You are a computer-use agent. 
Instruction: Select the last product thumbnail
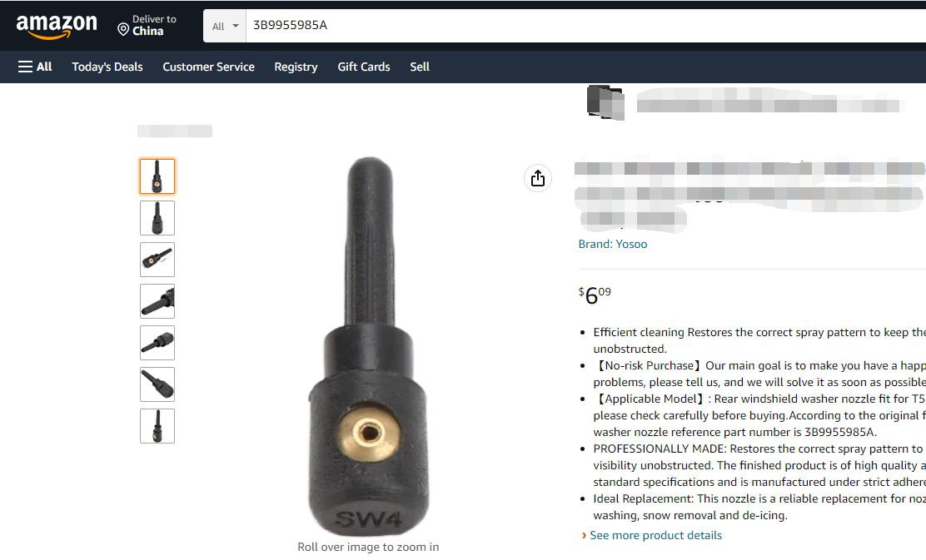tap(157, 426)
